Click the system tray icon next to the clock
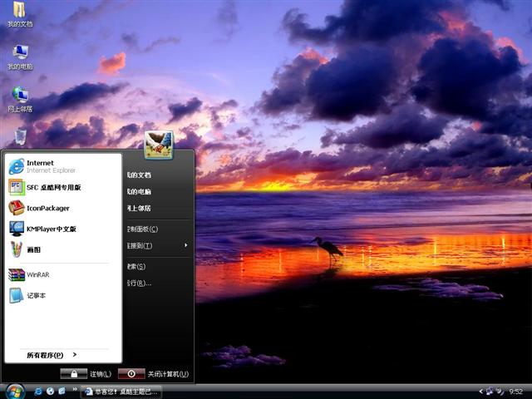The height and width of the screenshot is (399, 532). coord(500,392)
